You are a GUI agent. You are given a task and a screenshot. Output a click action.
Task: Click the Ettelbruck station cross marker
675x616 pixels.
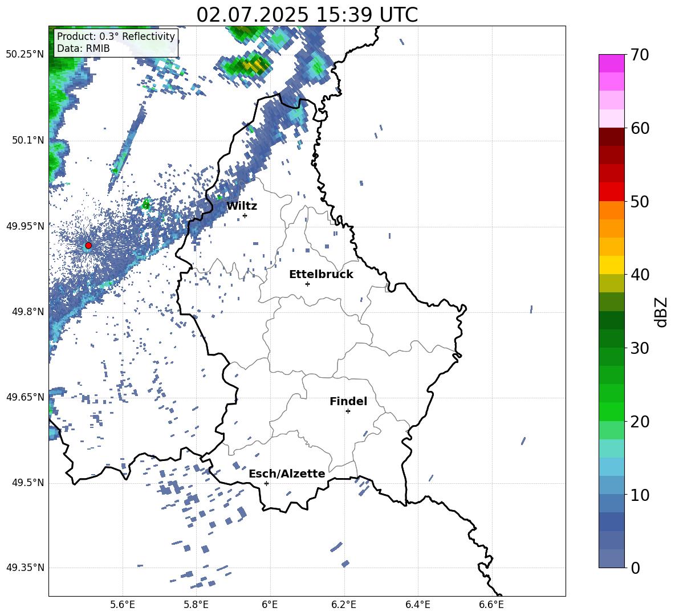tap(307, 284)
